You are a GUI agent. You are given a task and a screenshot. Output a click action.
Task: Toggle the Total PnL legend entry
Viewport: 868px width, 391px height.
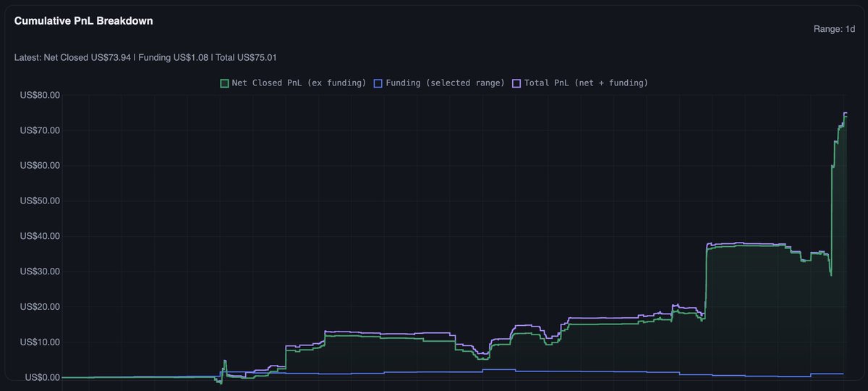coord(580,83)
